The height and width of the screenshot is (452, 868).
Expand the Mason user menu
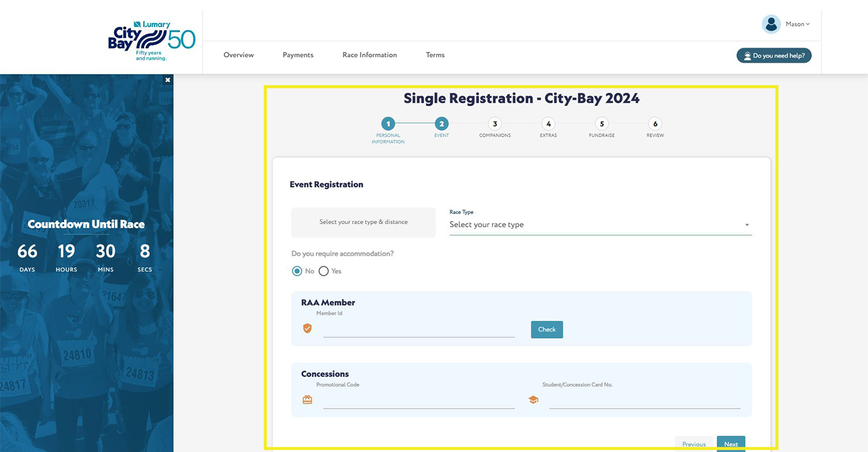(797, 24)
